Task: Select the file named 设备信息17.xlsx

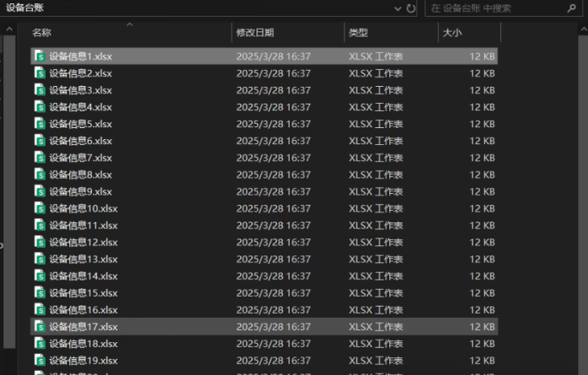Action: click(x=83, y=327)
